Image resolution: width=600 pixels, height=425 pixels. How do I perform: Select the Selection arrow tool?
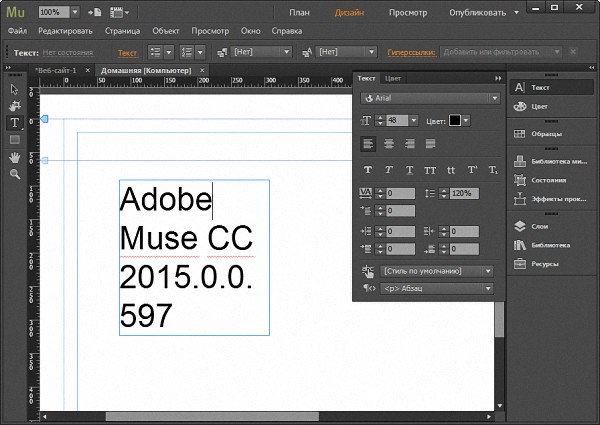(15, 89)
